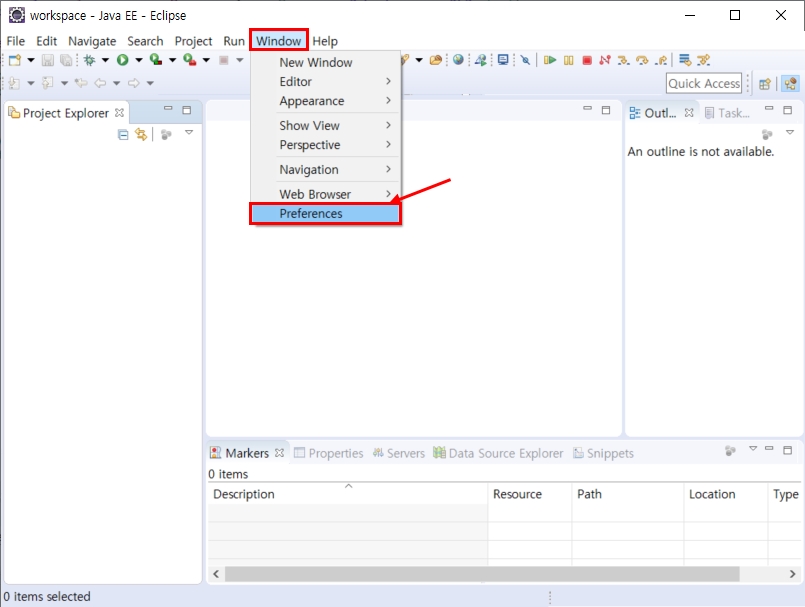Click Collapse All in Project Explorer
805x607 pixels.
click(123, 135)
